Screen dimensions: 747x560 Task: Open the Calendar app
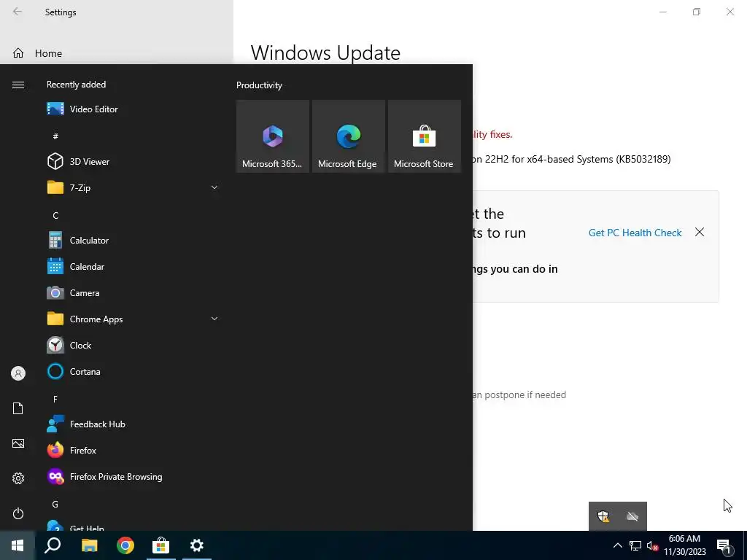click(x=133, y=267)
